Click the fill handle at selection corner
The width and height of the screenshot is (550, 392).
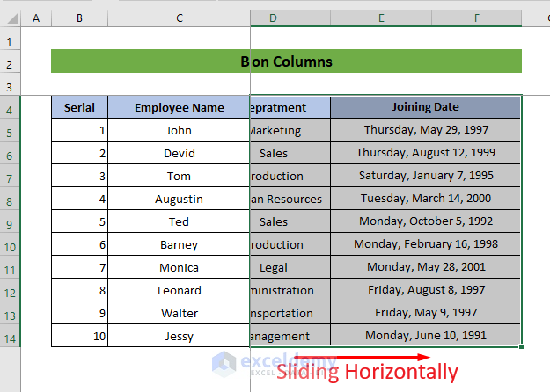[x=522, y=347]
